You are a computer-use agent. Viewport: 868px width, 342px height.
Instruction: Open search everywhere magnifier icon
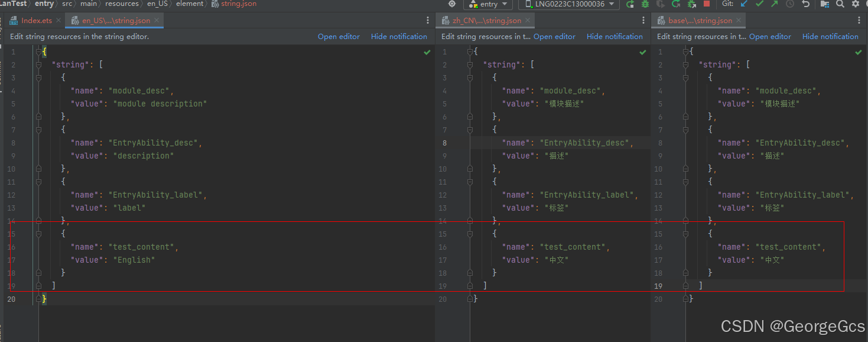pyautogui.click(x=840, y=4)
